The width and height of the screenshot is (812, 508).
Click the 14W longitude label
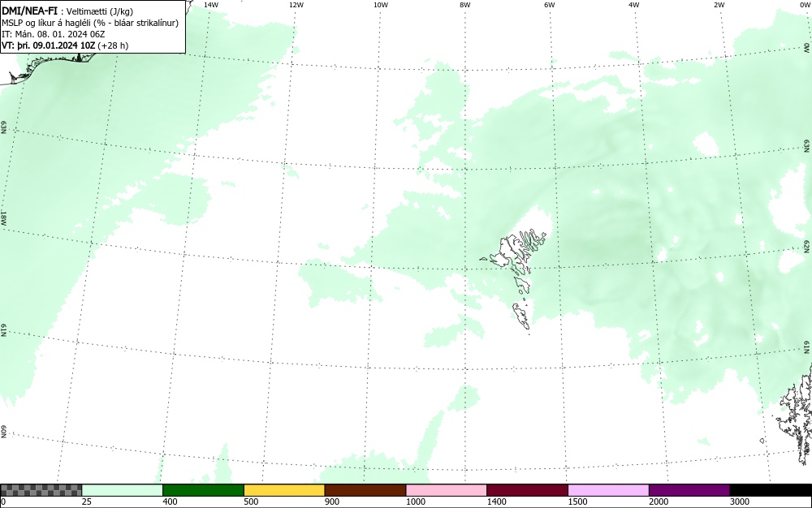[x=211, y=5]
